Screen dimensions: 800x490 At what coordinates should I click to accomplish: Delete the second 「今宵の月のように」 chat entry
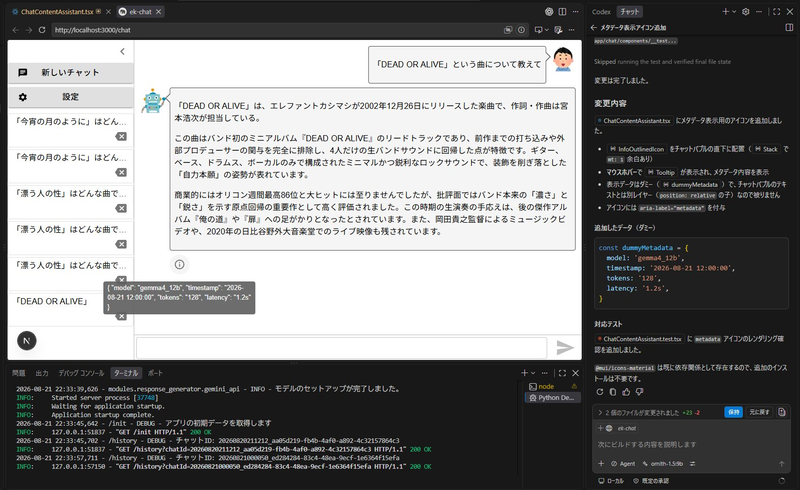pos(121,173)
